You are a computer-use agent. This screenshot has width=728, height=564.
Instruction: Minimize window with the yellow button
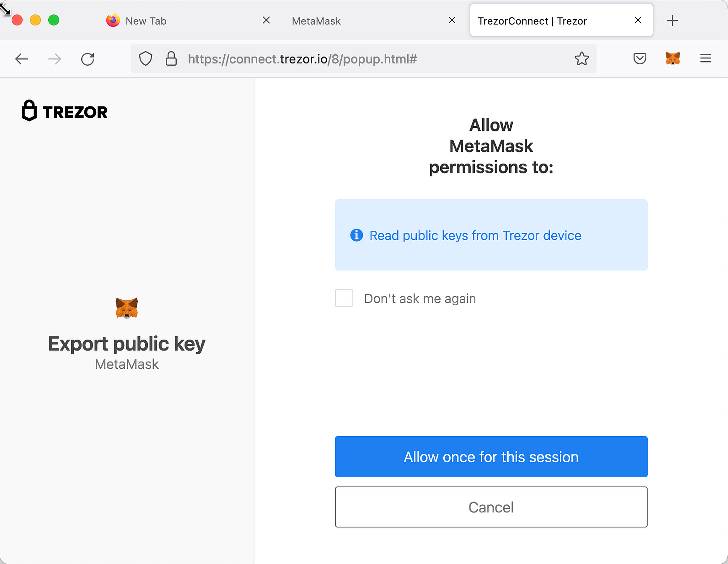35,20
